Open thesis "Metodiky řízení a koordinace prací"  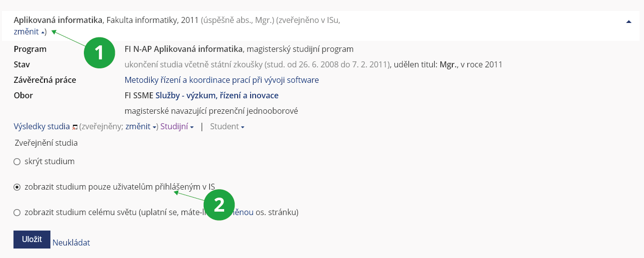tap(221, 80)
